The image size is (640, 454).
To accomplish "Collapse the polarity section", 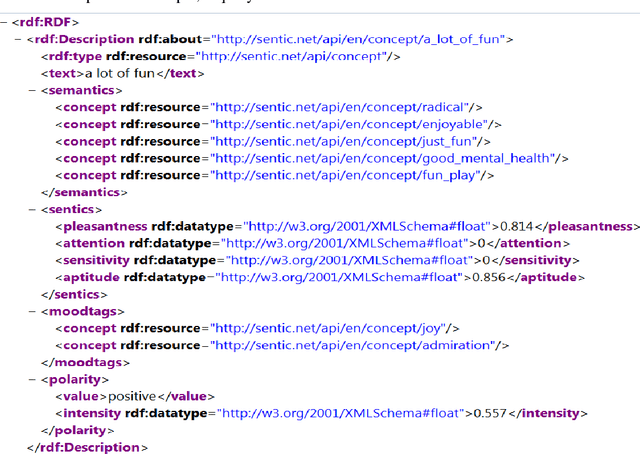I will coord(32,379).
